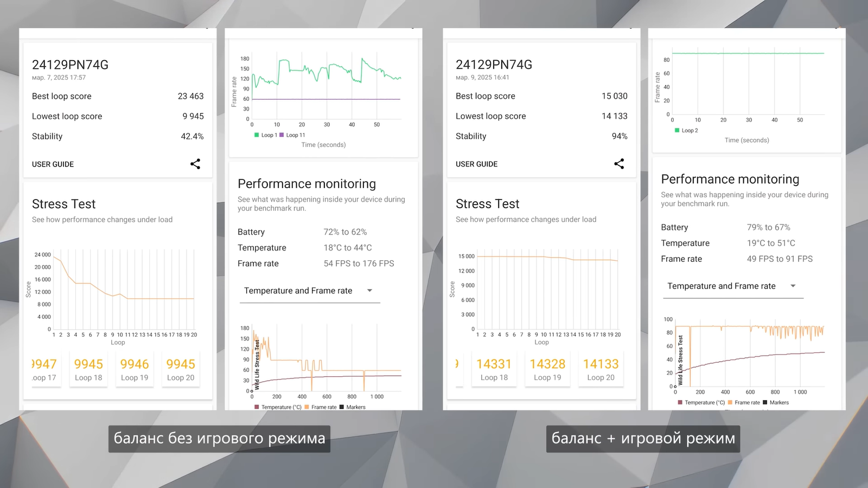Select the Loop 18 card scoring 9945

(x=88, y=369)
